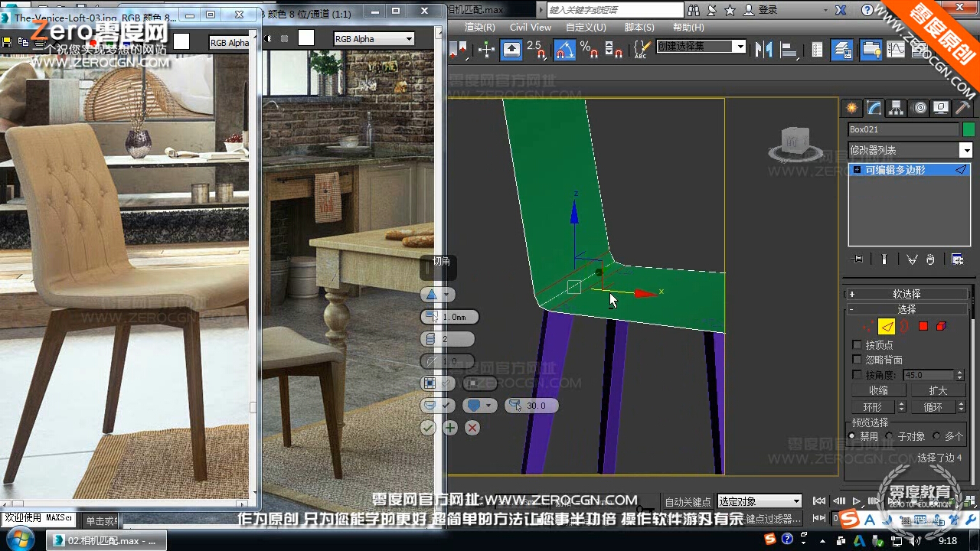Viewport: 980px width, 551px height.
Task: Open the 自定义(U) menu
Action: [x=586, y=27]
